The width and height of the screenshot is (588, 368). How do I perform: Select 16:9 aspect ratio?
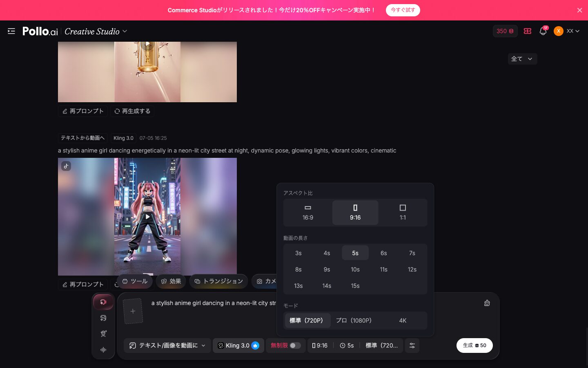pos(308,213)
